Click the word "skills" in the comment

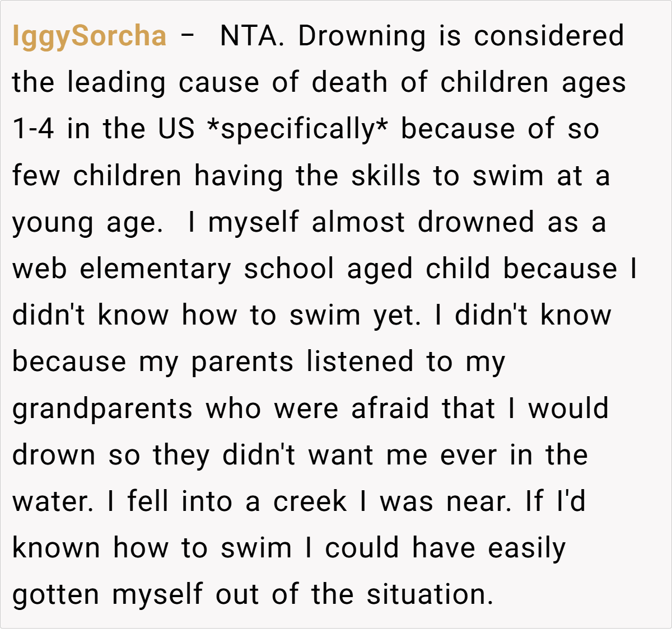[x=385, y=176]
